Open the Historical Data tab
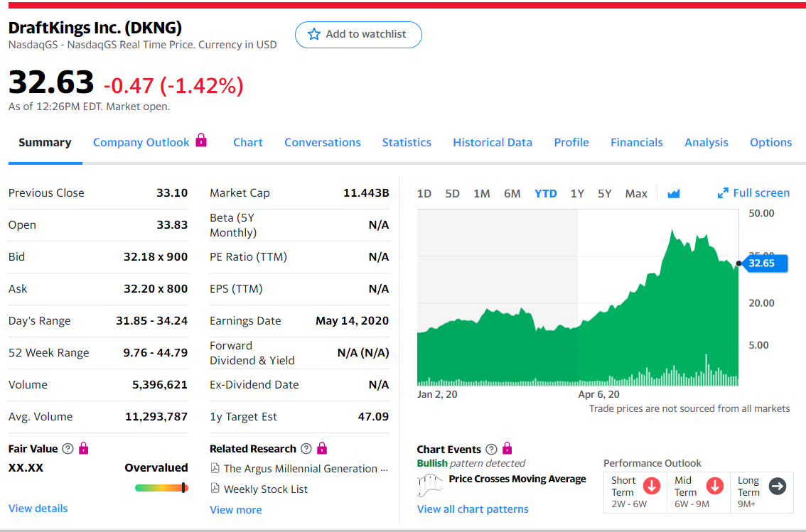The width and height of the screenshot is (806, 532). [493, 143]
